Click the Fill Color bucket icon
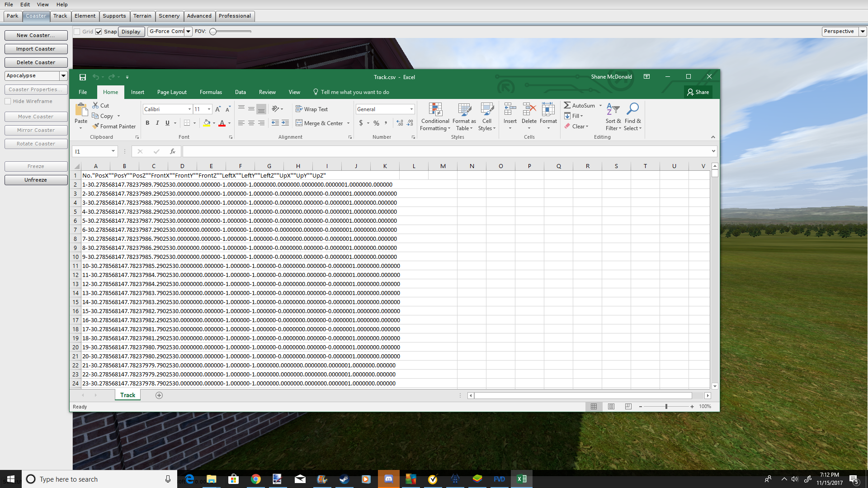 click(x=207, y=123)
